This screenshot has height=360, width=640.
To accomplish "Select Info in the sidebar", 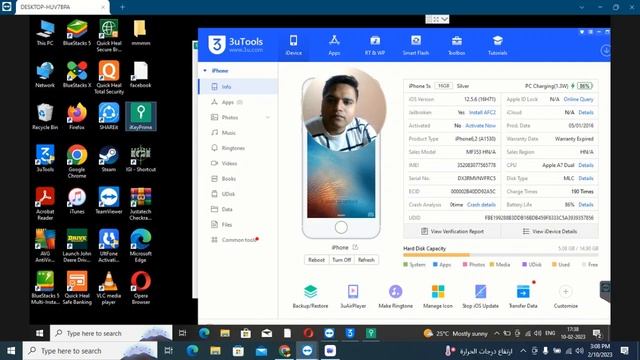I will click(x=238, y=87).
